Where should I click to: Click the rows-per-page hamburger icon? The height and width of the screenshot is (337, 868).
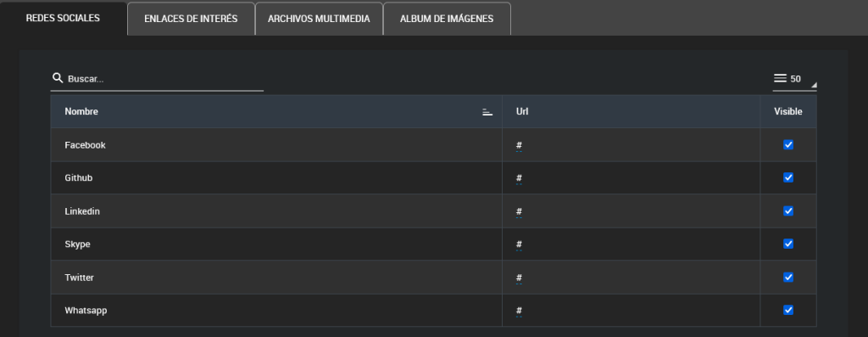(x=780, y=79)
